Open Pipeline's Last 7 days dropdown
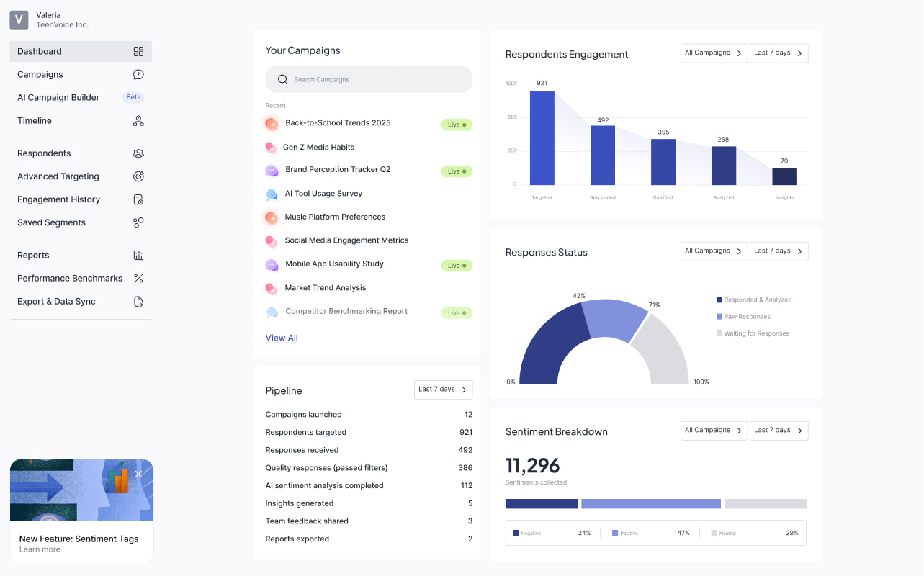 click(443, 390)
